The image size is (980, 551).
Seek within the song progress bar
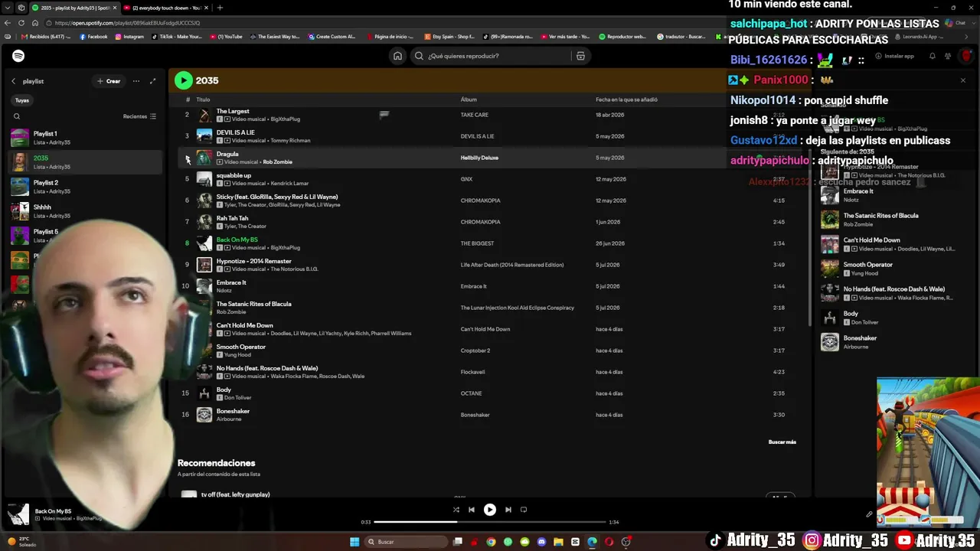coord(490,522)
